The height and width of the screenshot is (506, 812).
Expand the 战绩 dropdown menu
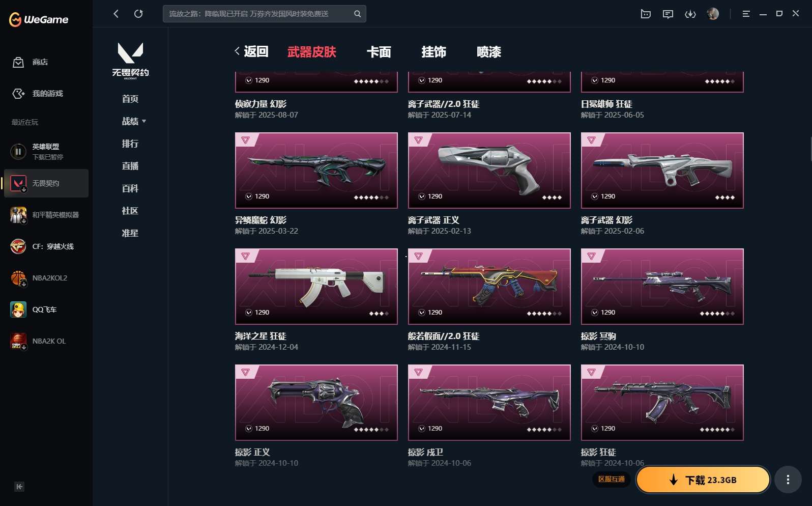134,121
